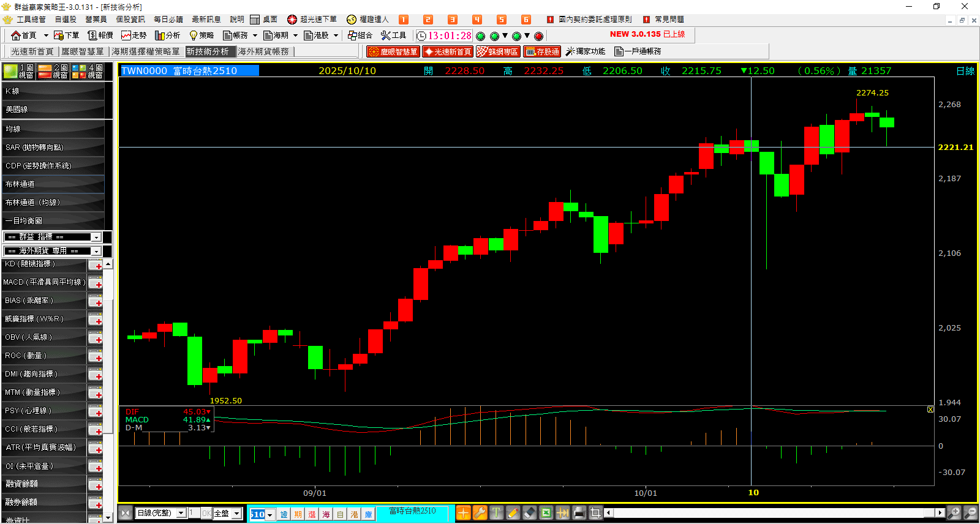Click the 鷹眼智慧單 red button
The width and height of the screenshot is (980, 524).
tap(393, 51)
